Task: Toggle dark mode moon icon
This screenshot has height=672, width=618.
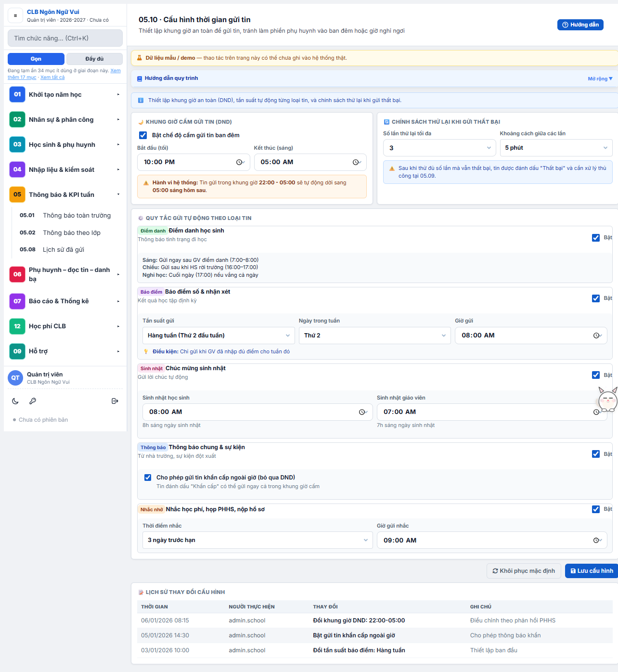Action: pos(15,401)
